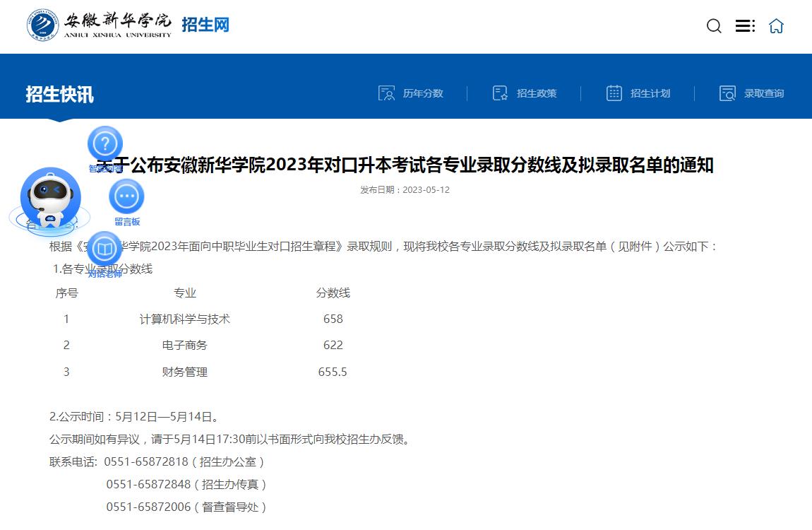The width and height of the screenshot is (812, 530).
Task: Click the sentence about 5月14日17:30前 feedback
Action: pos(230,440)
